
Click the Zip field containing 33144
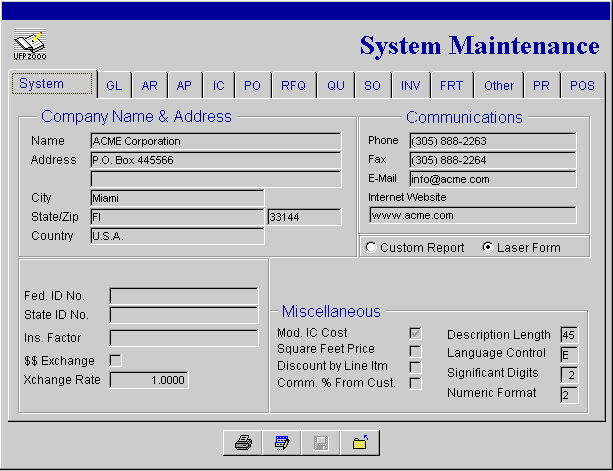point(304,217)
